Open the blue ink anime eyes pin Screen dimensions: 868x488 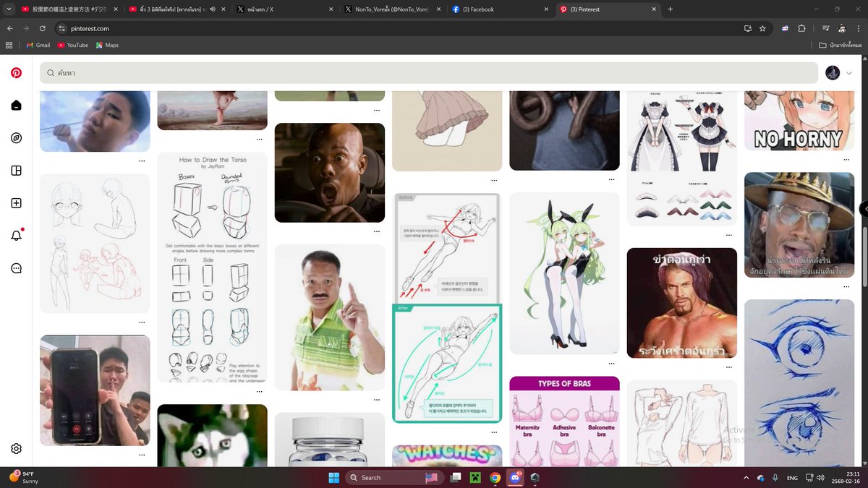[x=799, y=383]
